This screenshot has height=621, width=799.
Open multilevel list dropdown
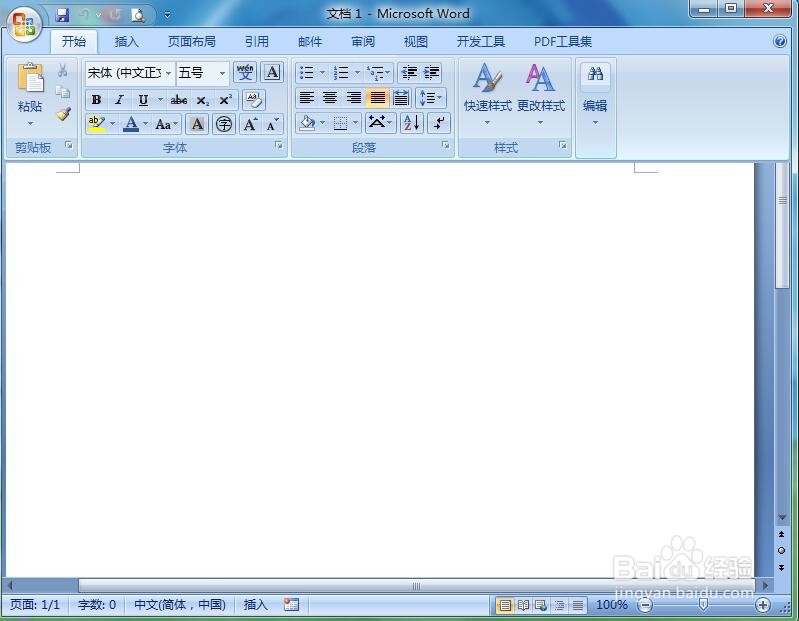tap(388, 73)
